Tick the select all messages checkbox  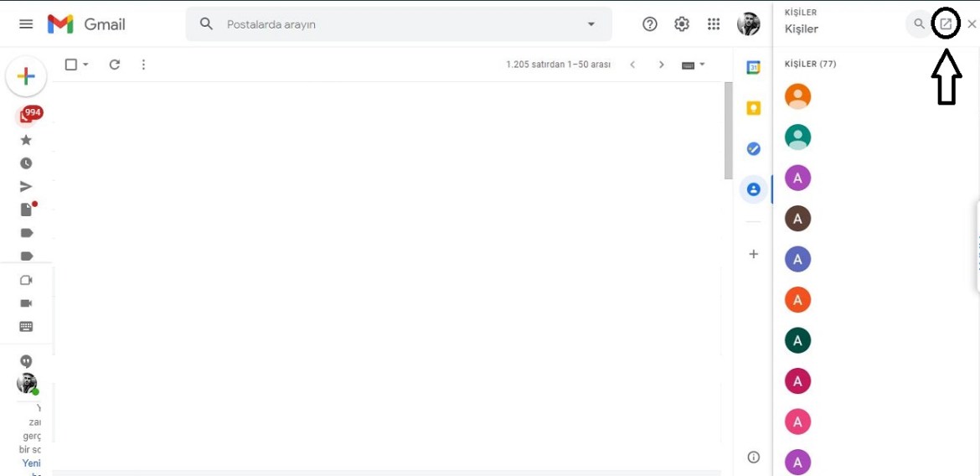71,65
